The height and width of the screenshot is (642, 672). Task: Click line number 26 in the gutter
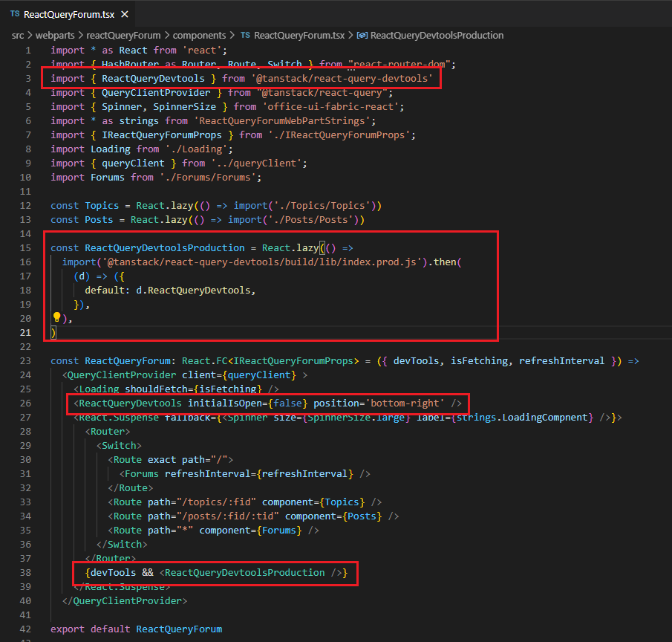pos(26,403)
